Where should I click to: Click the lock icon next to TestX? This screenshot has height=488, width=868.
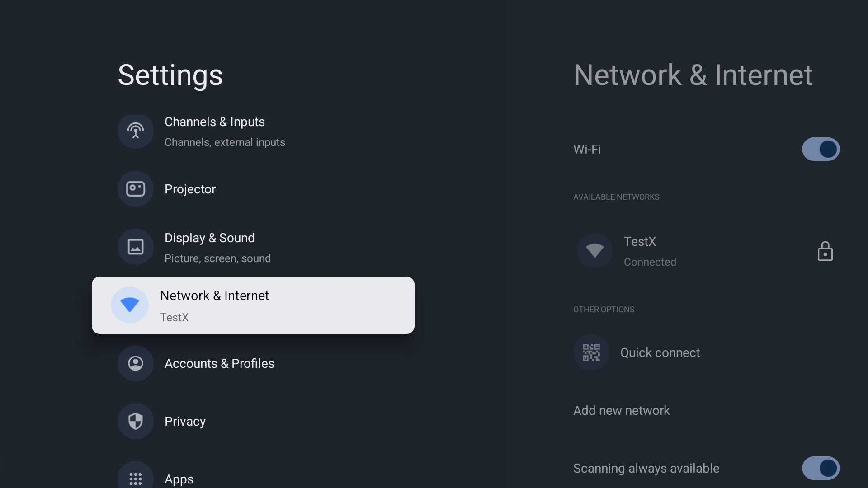click(x=825, y=251)
